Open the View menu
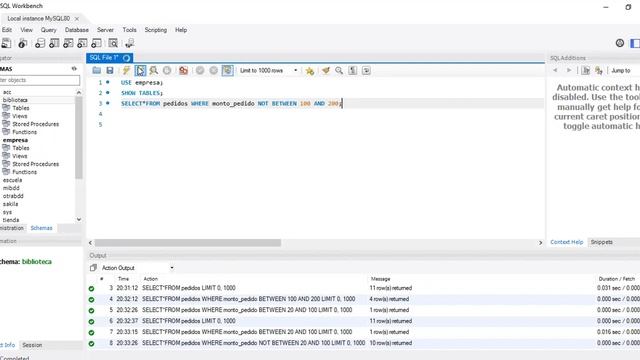This screenshot has height=360, width=640. (27, 30)
